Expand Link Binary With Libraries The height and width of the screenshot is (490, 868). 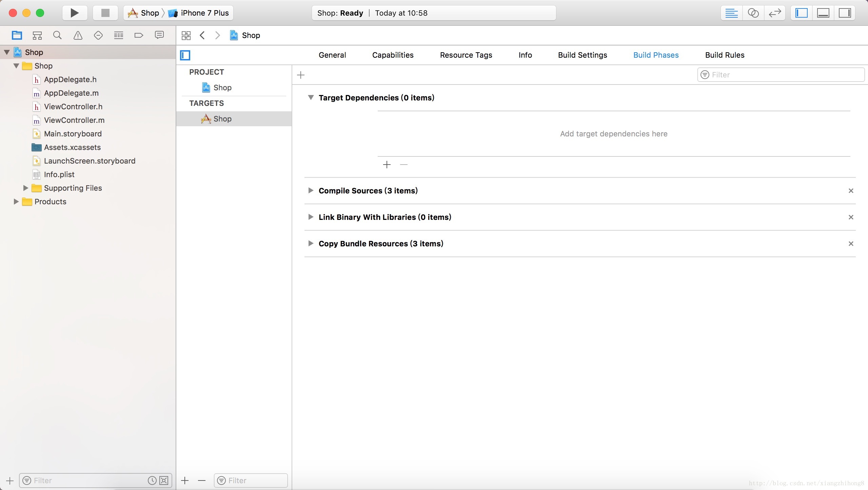311,217
